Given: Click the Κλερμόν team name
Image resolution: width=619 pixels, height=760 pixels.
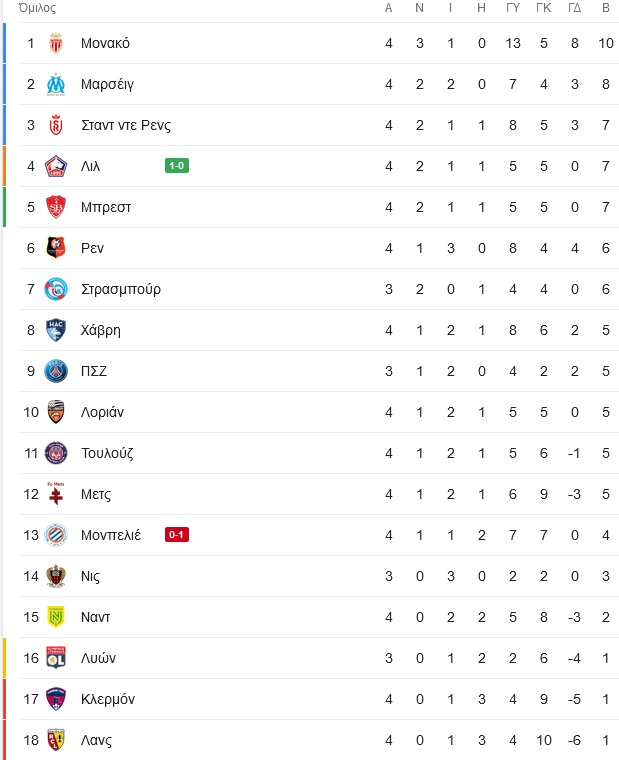Looking at the screenshot, I should 108,699.
